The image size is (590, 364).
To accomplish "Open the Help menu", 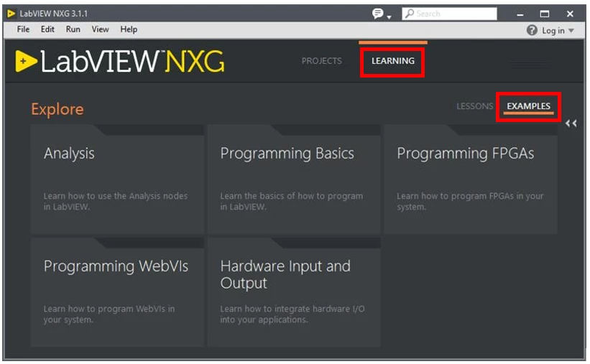I will click(x=129, y=29).
